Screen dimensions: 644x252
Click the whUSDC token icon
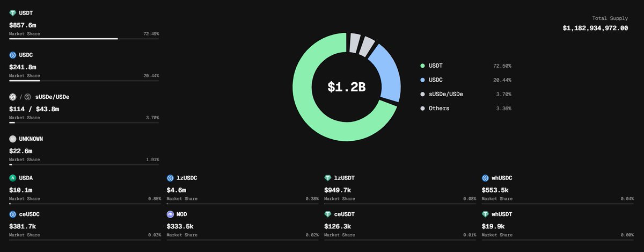tap(486, 177)
